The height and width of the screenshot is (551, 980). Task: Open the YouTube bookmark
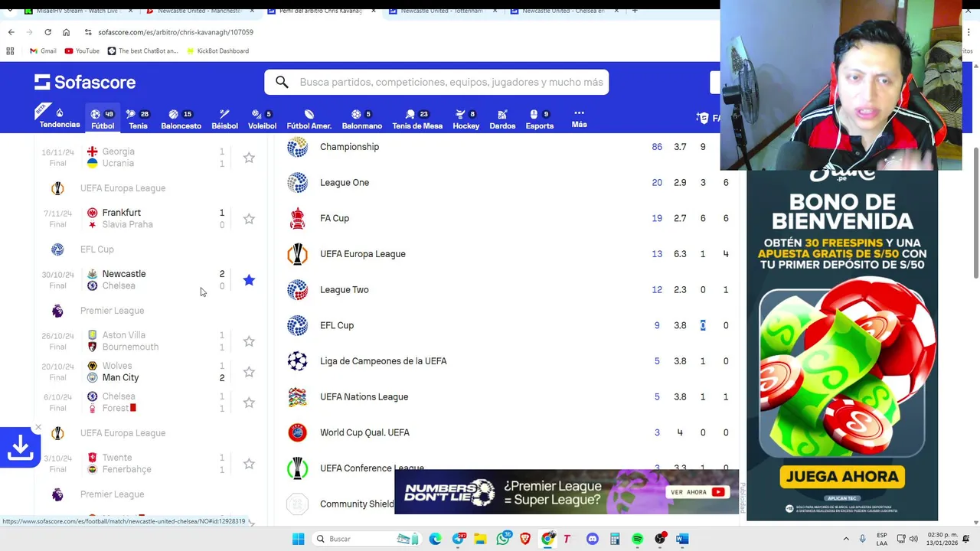(x=82, y=51)
